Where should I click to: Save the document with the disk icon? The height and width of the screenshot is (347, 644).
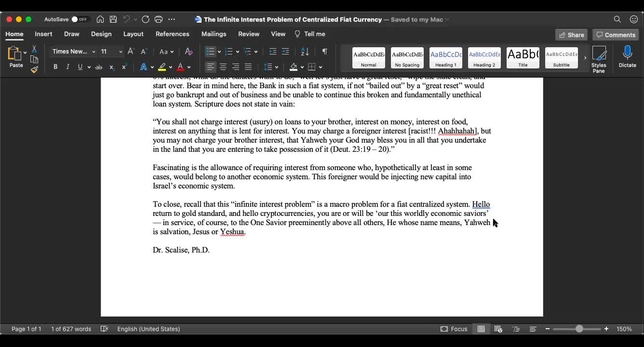coord(113,19)
